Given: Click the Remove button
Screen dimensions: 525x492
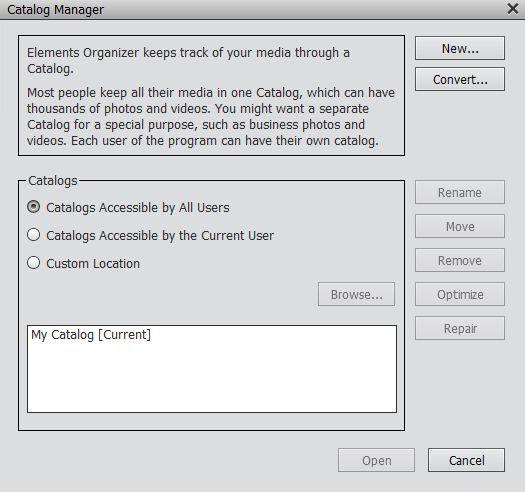Looking at the screenshot, I should [460, 260].
